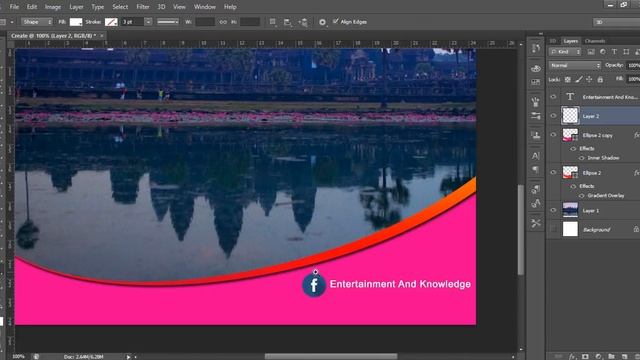
Task: Switch to the 3D panel tab
Action: pyautogui.click(x=553, y=41)
